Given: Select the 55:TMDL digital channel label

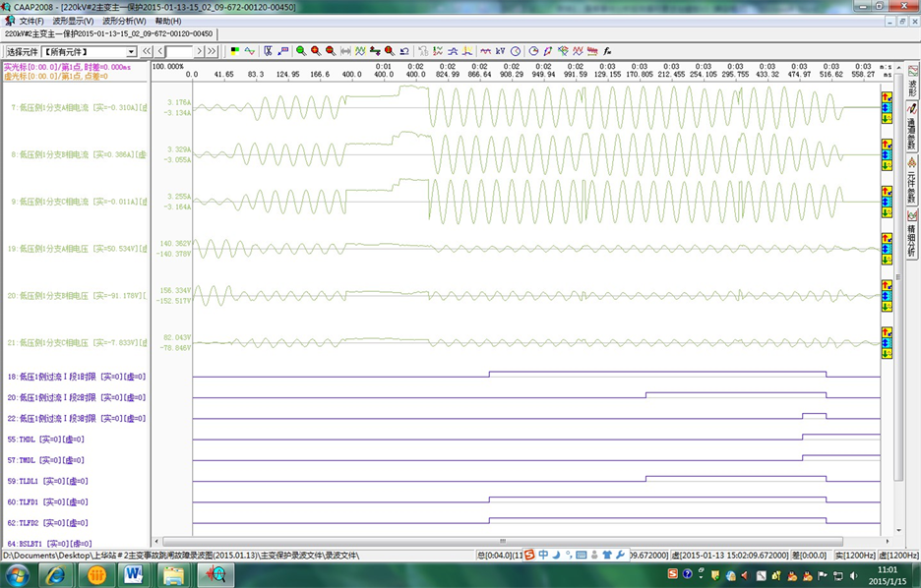Looking at the screenshot, I should 45,440.
